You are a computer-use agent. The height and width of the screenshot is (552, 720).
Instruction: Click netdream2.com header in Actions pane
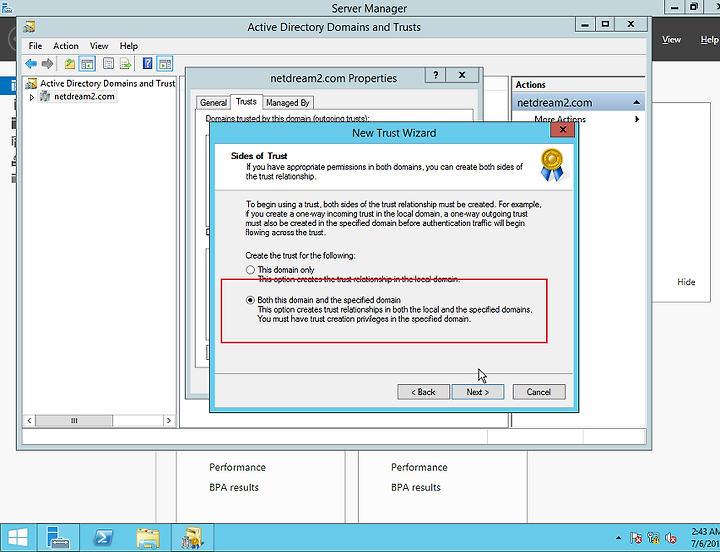pyautogui.click(x=578, y=102)
